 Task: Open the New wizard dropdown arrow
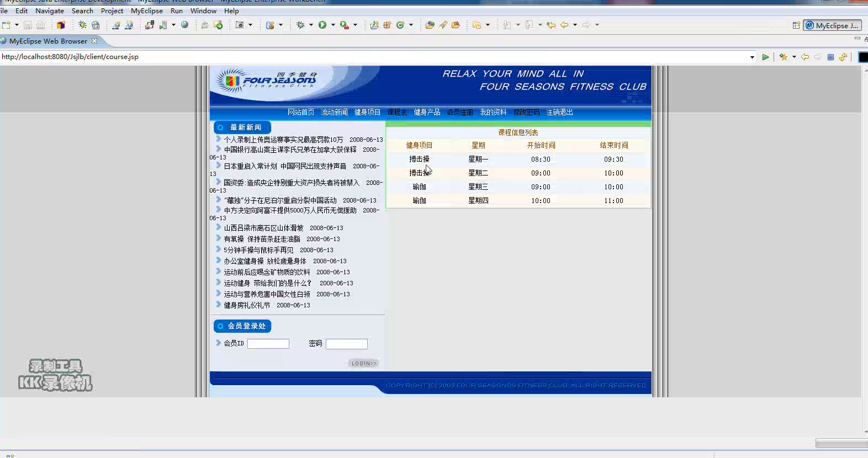(x=17, y=25)
